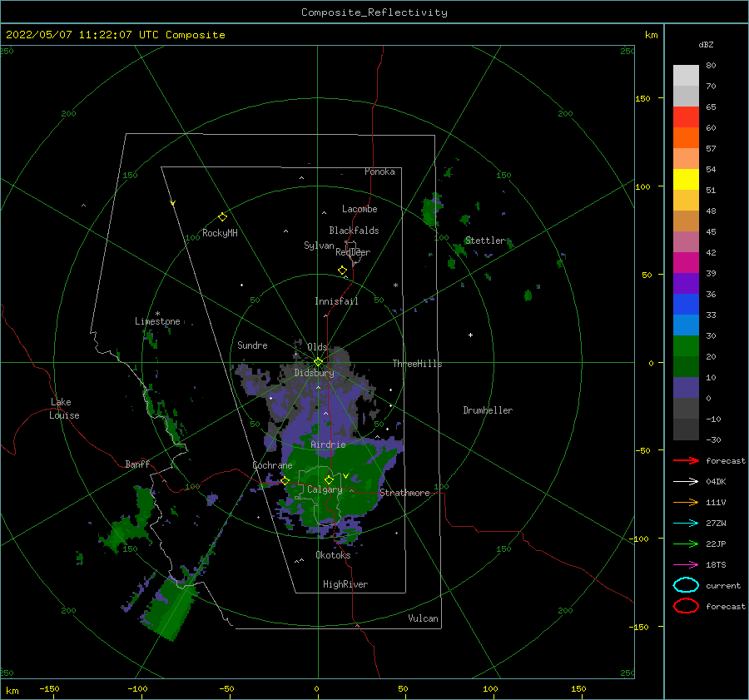Click the yellow diamond marker above RockyMH

coord(222,217)
